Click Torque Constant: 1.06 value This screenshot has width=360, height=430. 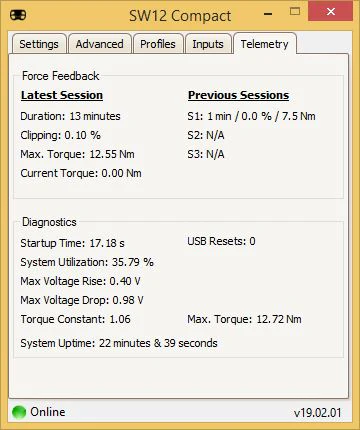pyautogui.click(x=75, y=319)
